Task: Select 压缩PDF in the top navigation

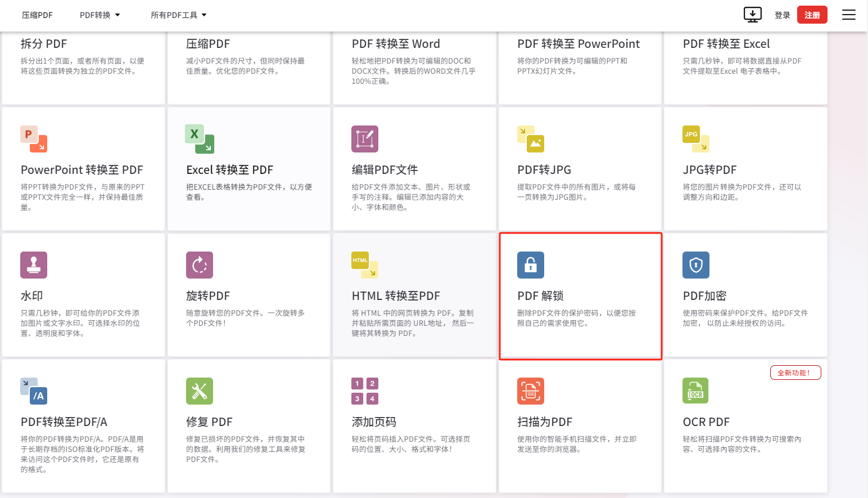Action: pyautogui.click(x=37, y=15)
